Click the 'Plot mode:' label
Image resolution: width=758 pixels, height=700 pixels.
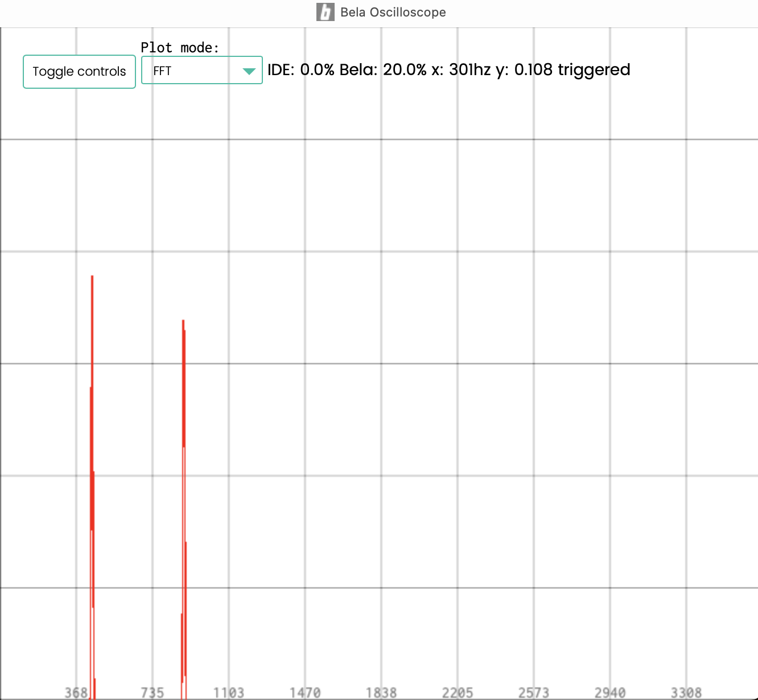click(180, 47)
